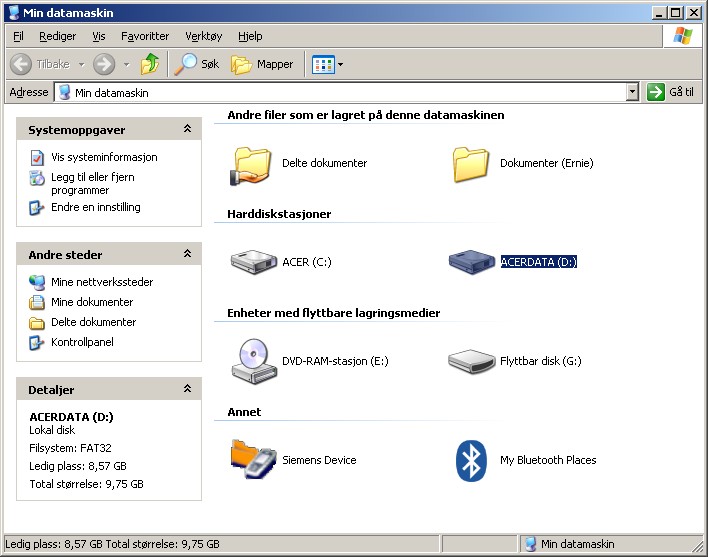This screenshot has height=557, width=708.
Task: Click the Filsystem: FAT32 detail
Action: point(70,448)
